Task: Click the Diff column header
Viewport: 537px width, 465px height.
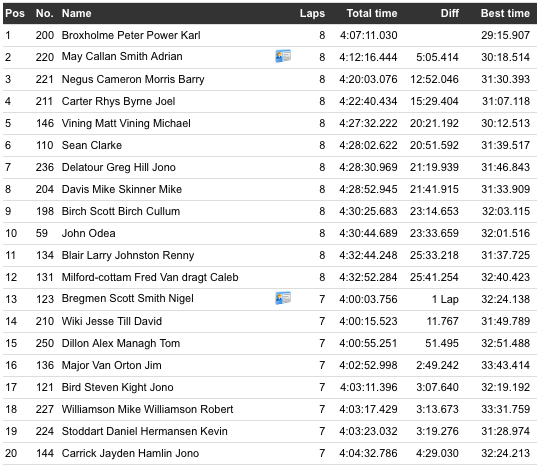Action: point(449,13)
